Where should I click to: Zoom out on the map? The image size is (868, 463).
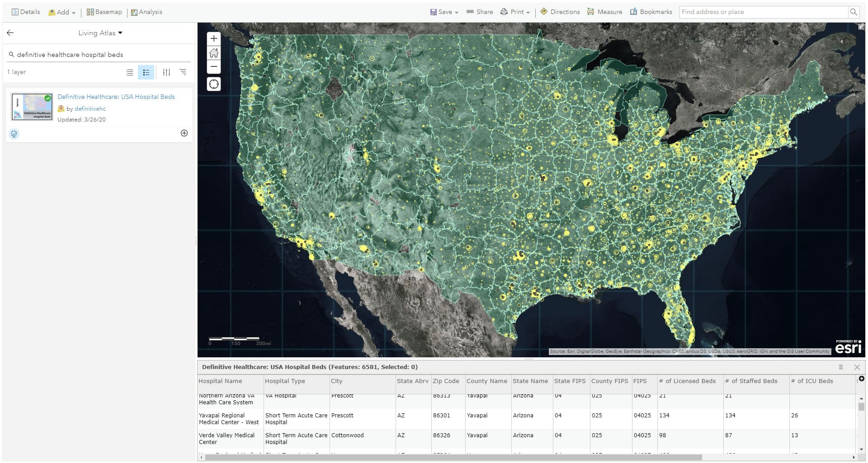[214, 66]
